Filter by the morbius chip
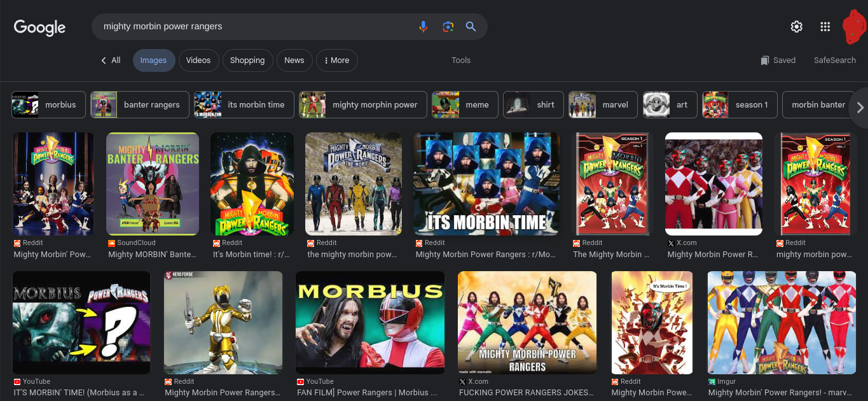 [x=48, y=105]
